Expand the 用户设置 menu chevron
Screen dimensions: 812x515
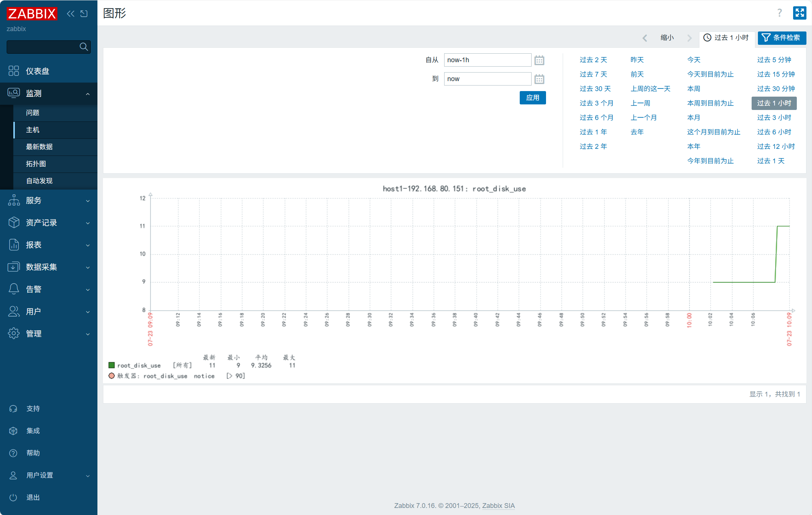(88, 476)
